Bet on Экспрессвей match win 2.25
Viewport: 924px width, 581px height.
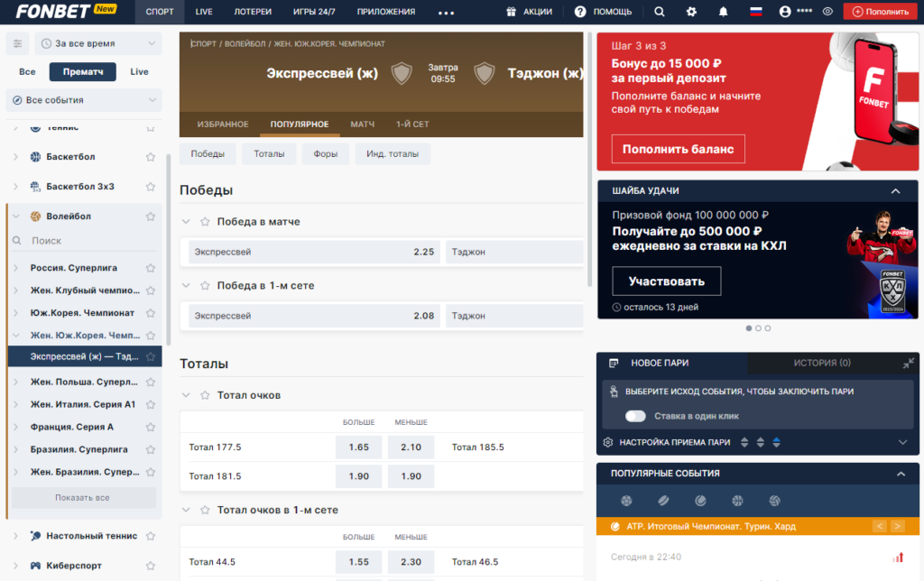click(x=314, y=252)
